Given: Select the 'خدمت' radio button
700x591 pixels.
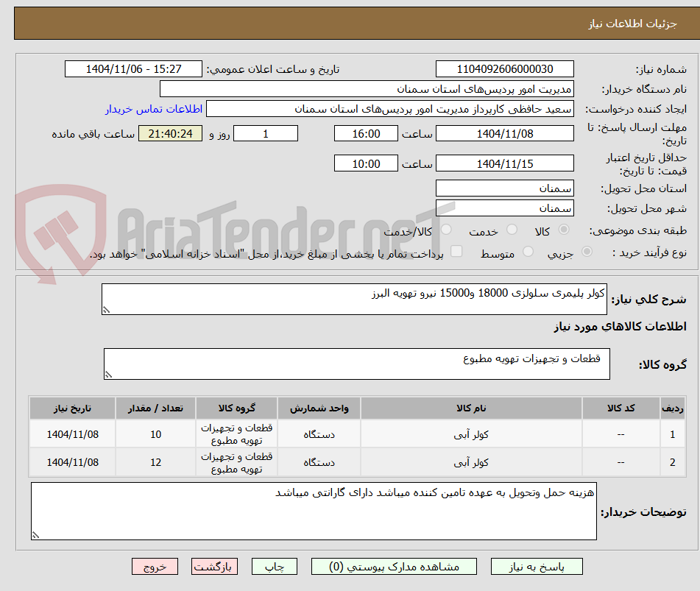Looking at the screenshot, I should coord(512,230).
